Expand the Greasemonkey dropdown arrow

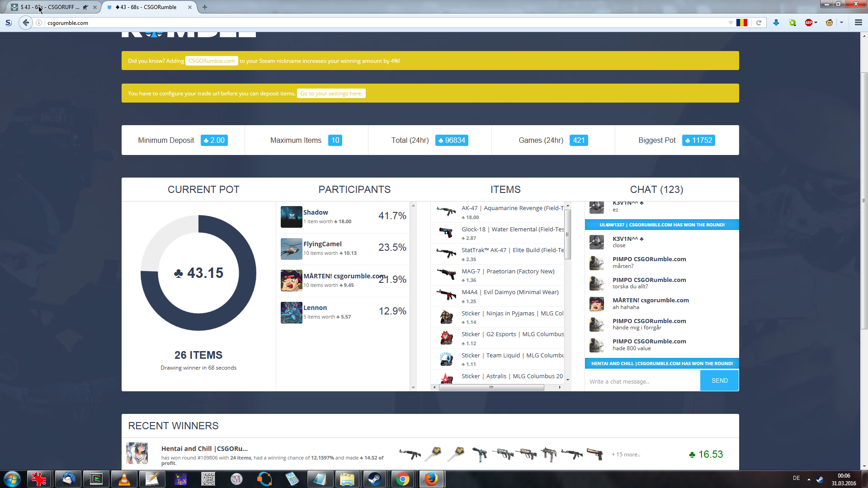[841, 23]
